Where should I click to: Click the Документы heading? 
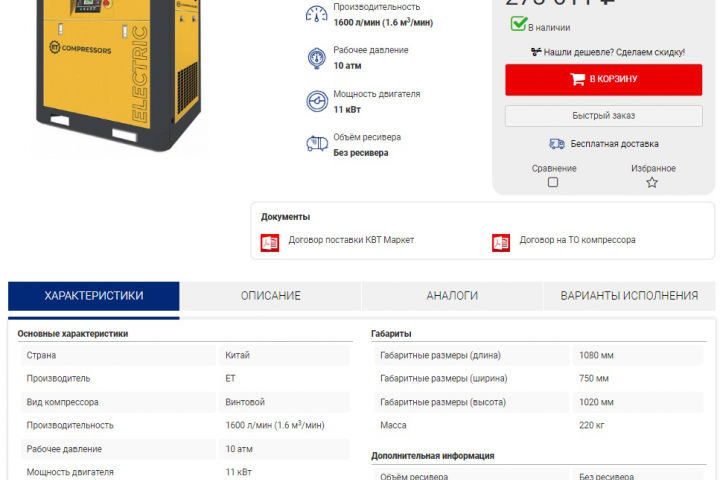click(285, 217)
